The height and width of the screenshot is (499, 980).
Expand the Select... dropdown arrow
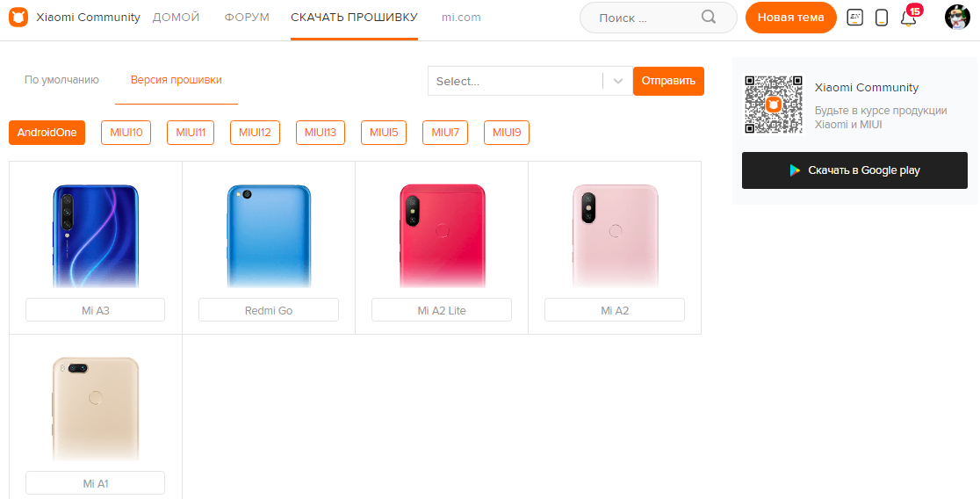click(x=618, y=82)
